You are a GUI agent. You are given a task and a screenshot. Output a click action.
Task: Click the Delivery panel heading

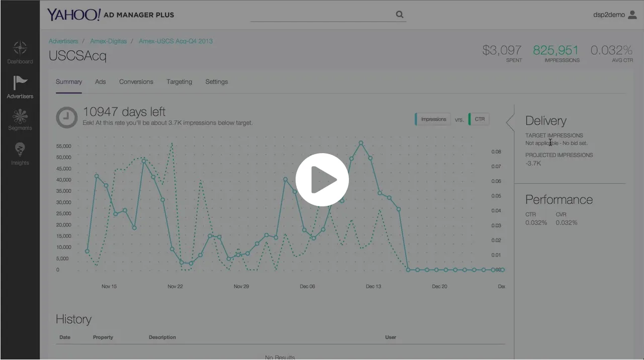tap(545, 121)
